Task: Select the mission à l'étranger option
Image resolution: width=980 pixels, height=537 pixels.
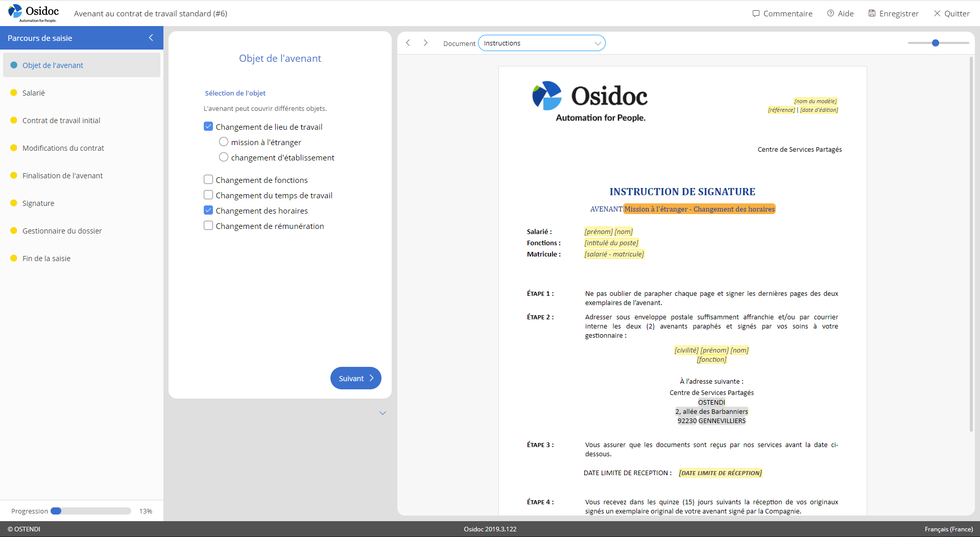Action: [224, 142]
